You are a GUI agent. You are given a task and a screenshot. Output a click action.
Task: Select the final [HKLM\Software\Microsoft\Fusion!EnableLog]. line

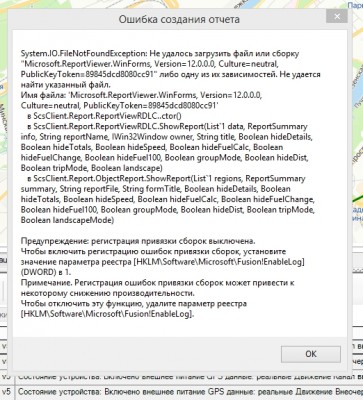107,314
